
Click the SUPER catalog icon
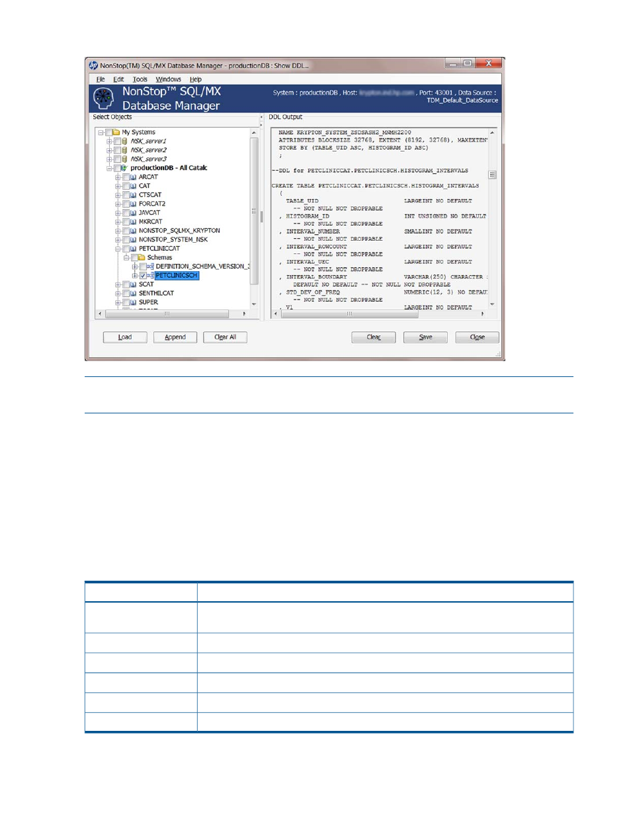(133, 302)
